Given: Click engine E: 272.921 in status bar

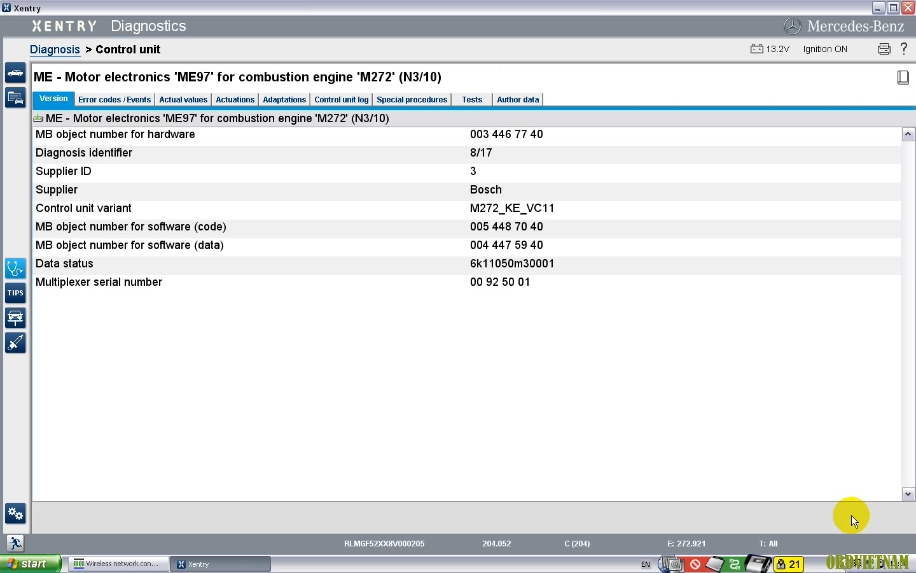Looking at the screenshot, I should tap(686, 544).
